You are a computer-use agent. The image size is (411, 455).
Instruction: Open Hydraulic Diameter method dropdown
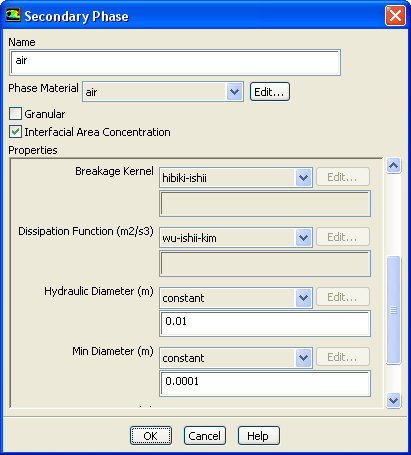303,298
